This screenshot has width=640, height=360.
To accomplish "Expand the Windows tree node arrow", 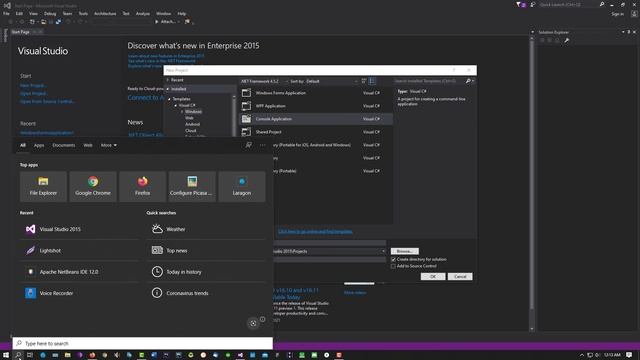I will coord(182,111).
